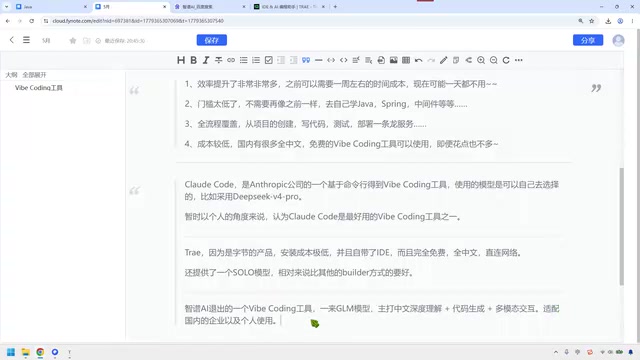Redo the last edit
Image resolution: width=640 pixels, height=360 pixels.
click(x=431, y=60)
